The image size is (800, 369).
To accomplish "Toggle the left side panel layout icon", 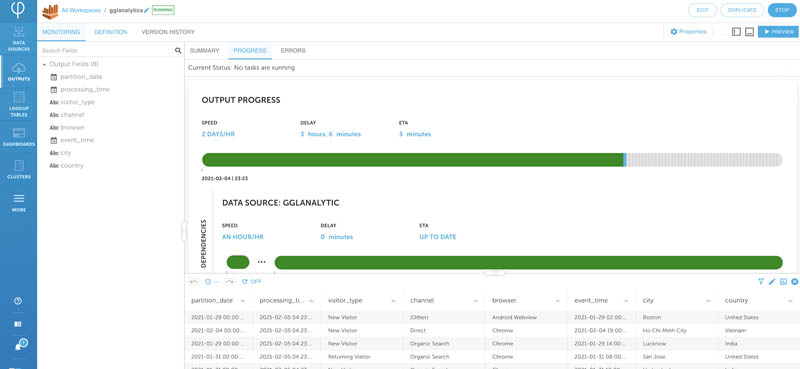I will (x=736, y=32).
